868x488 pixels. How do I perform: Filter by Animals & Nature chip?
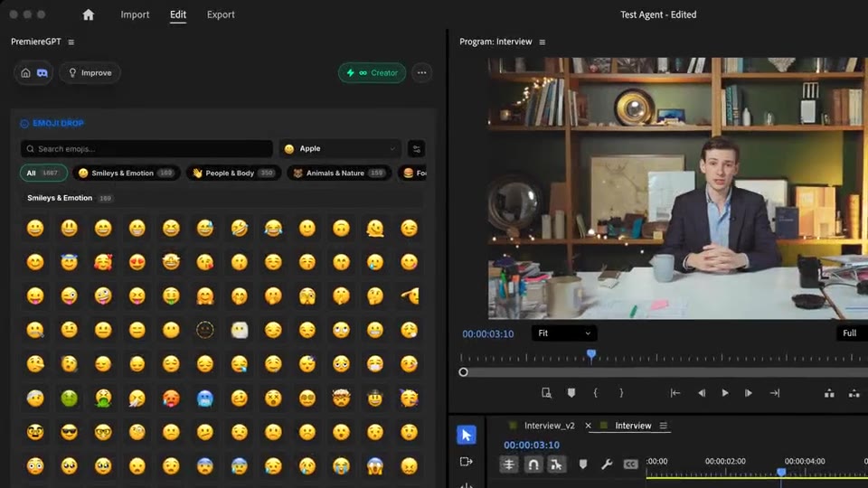point(339,174)
